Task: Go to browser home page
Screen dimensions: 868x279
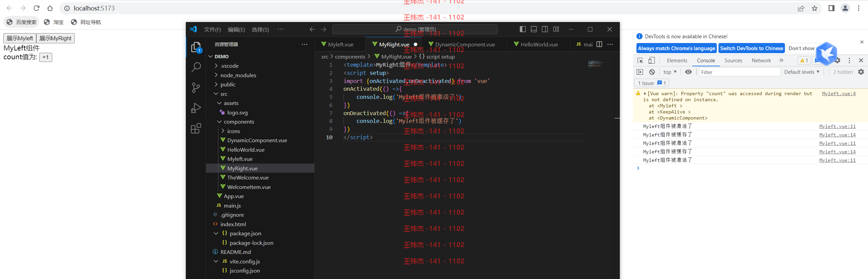Action: tap(50, 8)
